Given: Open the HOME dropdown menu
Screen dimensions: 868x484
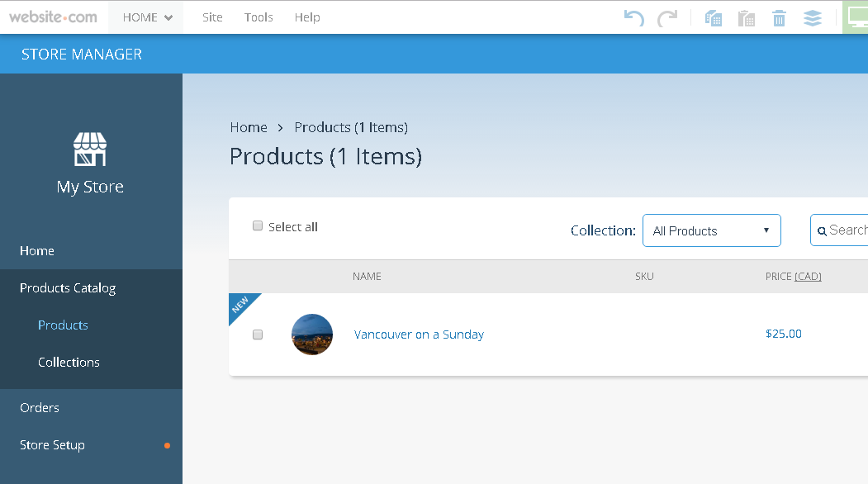Looking at the screenshot, I should pos(148,17).
